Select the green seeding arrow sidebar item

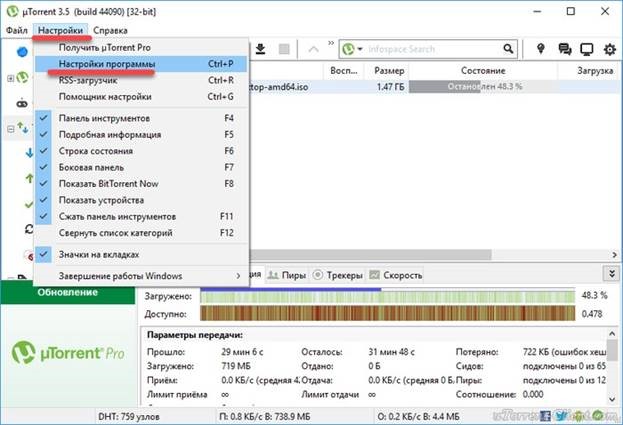pos(29,178)
